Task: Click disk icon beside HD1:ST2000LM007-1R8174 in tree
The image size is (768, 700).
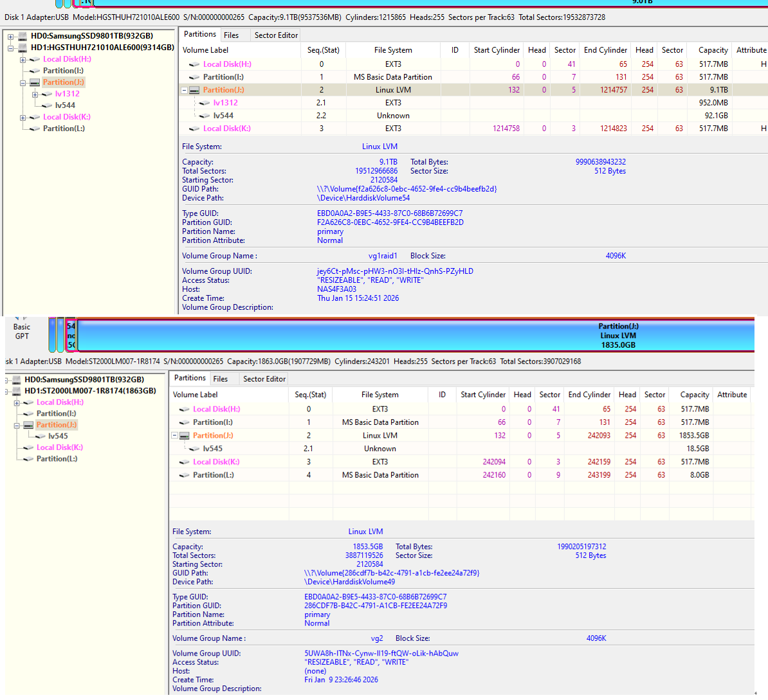Action: pyautogui.click(x=16, y=391)
